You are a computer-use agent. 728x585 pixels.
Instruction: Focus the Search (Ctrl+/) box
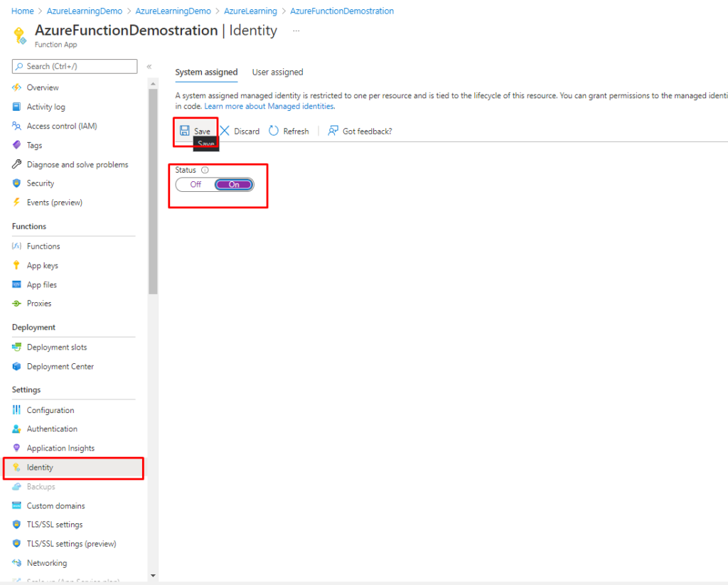pos(75,66)
